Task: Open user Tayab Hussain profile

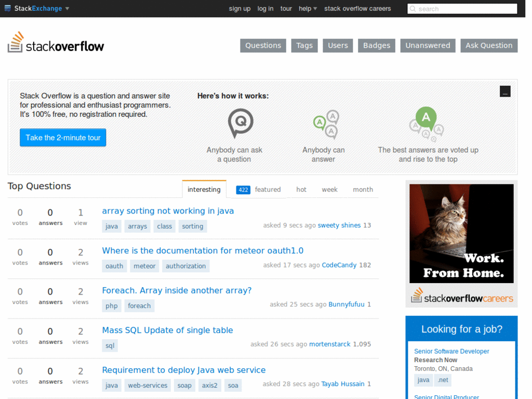Action: tap(343, 384)
